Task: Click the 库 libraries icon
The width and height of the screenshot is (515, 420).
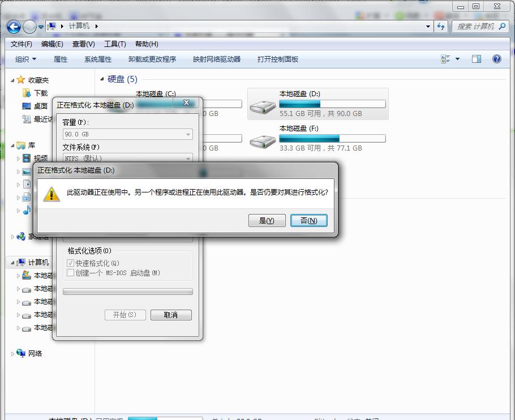Action: [21, 145]
